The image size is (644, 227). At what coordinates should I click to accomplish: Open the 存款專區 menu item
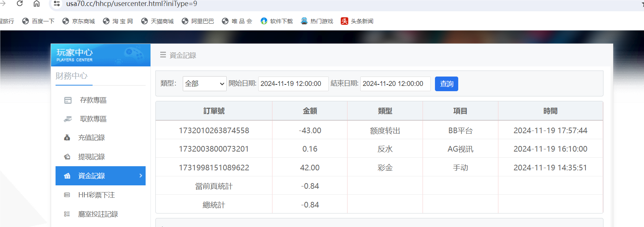pos(93,100)
